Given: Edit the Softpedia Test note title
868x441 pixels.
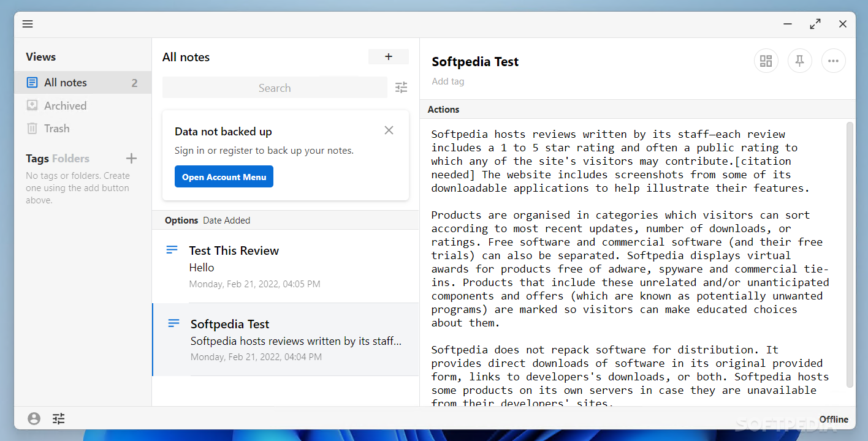Looking at the screenshot, I should (475, 61).
